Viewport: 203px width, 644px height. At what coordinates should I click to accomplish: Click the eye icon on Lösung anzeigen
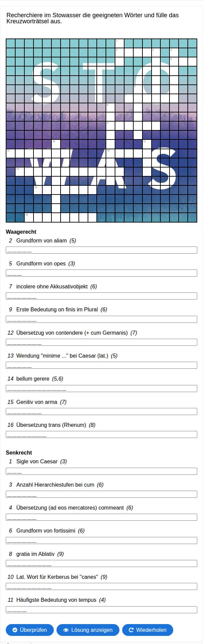point(66,630)
